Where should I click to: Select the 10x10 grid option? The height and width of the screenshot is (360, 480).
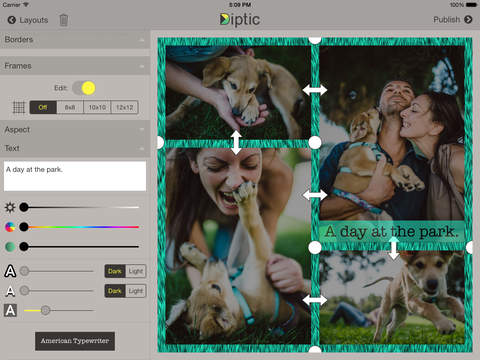[x=97, y=107]
